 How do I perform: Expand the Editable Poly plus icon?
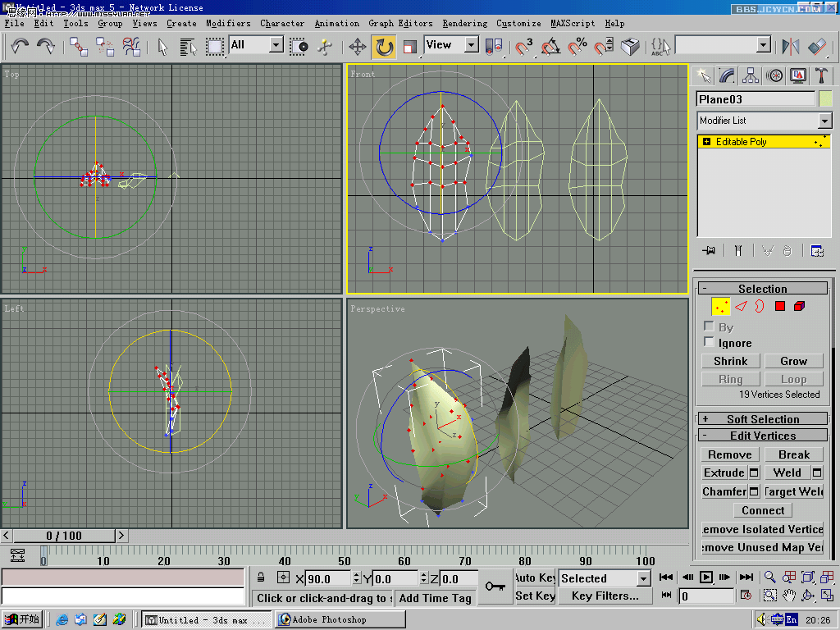coord(706,142)
